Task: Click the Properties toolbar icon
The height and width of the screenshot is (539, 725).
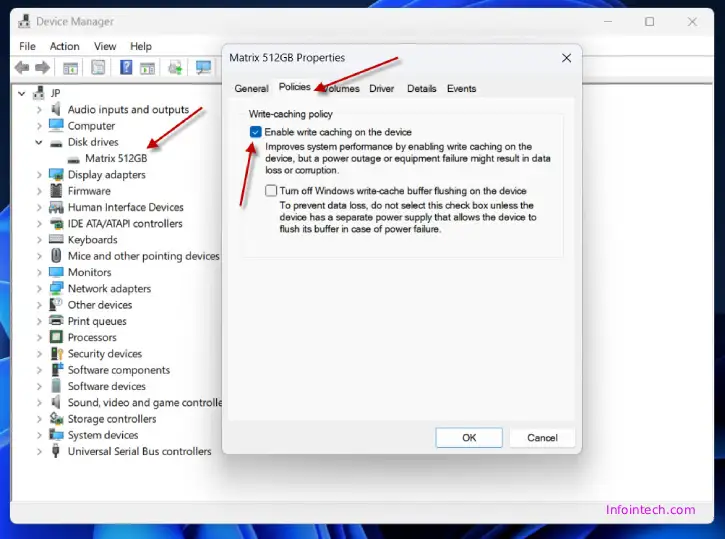Action: pyautogui.click(x=98, y=68)
